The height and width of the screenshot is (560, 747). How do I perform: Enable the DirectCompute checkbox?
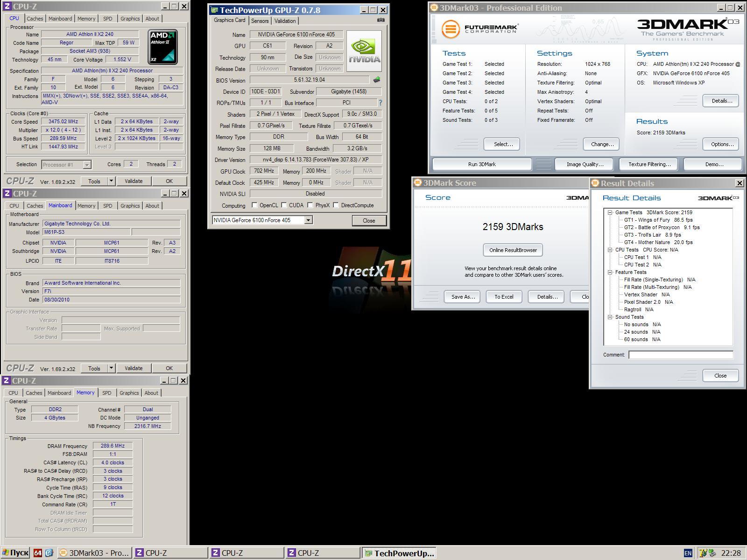(x=336, y=205)
